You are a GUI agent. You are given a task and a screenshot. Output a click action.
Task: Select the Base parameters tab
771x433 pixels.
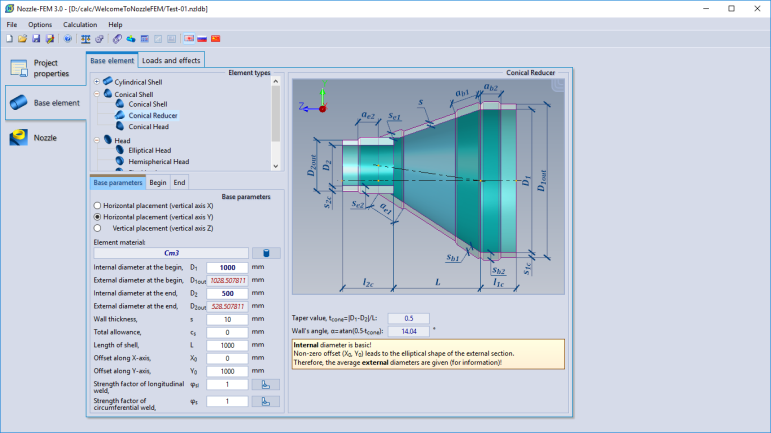(x=118, y=182)
